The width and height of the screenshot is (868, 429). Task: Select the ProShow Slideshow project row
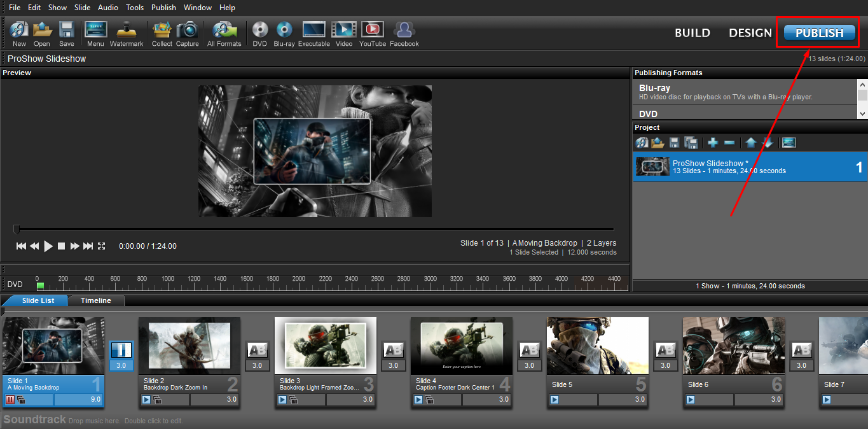coord(750,167)
